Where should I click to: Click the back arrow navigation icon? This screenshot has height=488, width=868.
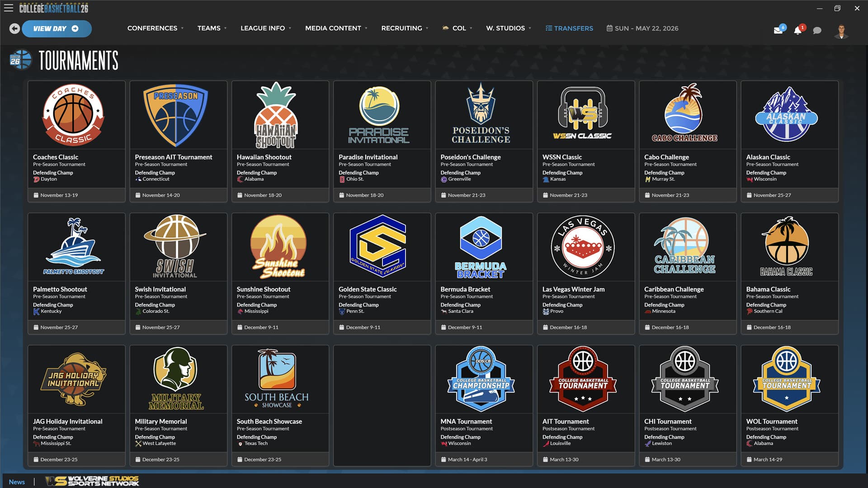14,28
